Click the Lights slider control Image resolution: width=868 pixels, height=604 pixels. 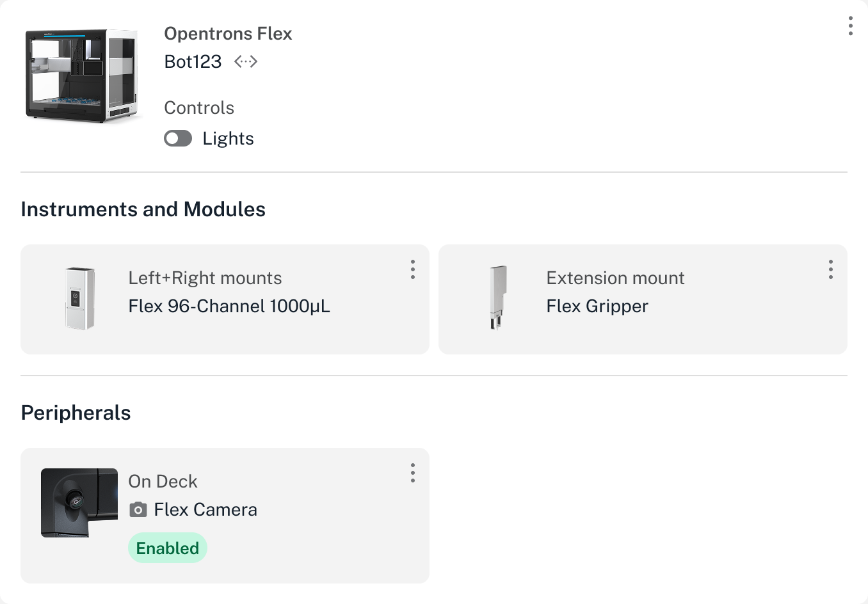tap(178, 138)
